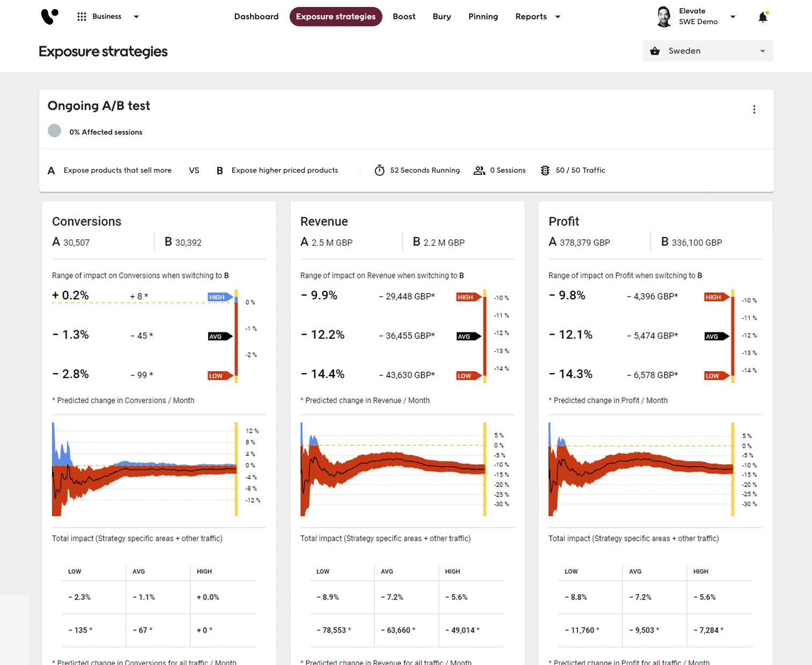Image resolution: width=812 pixels, height=665 pixels.
Task: Click the '- 135 *' Conversions table cell
Action: pyautogui.click(x=80, y=630)
